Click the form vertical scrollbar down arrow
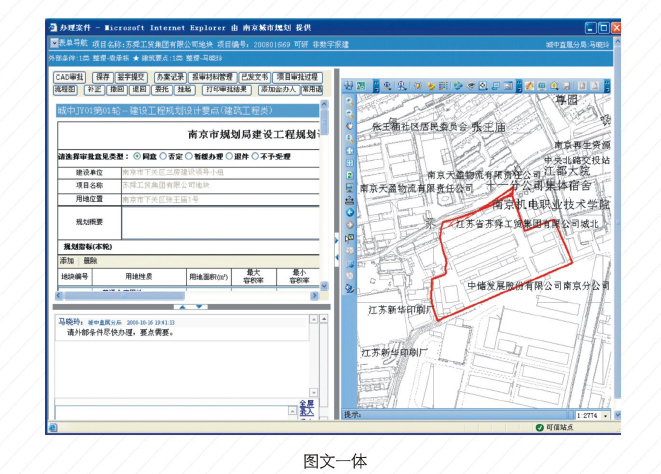The image size is (661, 474). 324,286
